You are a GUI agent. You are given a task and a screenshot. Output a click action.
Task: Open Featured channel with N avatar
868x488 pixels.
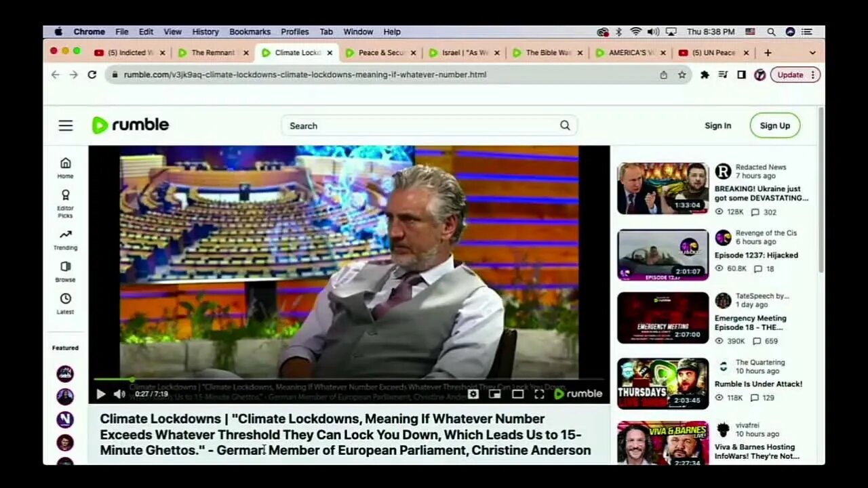65,420
